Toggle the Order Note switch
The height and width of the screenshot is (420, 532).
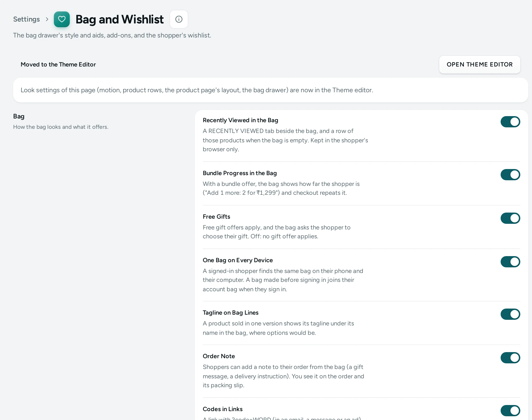click(510, 357)
